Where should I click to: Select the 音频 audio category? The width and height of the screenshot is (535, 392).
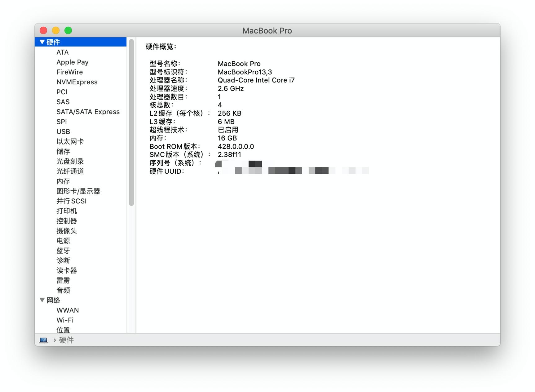click(x=63, y=290)
